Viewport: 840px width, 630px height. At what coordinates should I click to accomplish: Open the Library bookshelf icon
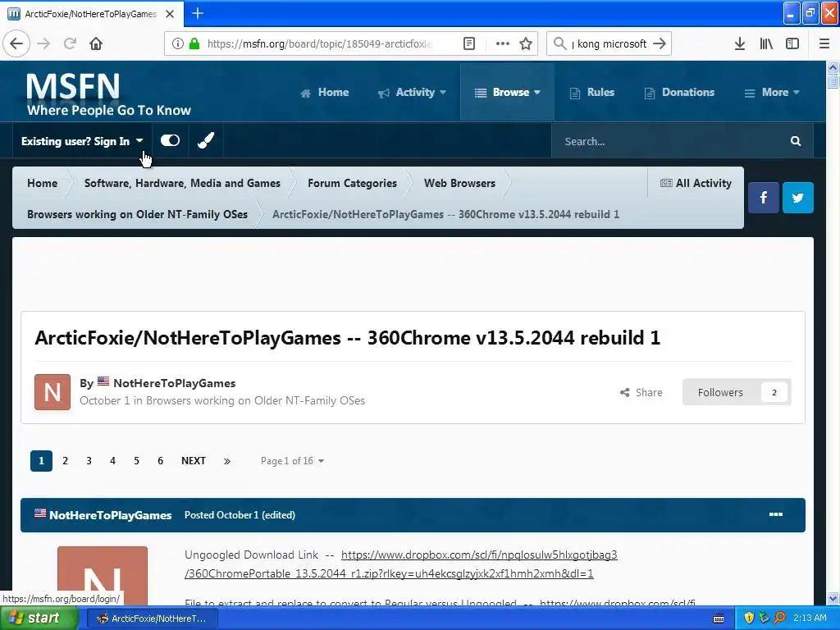[x=766, y=43]
